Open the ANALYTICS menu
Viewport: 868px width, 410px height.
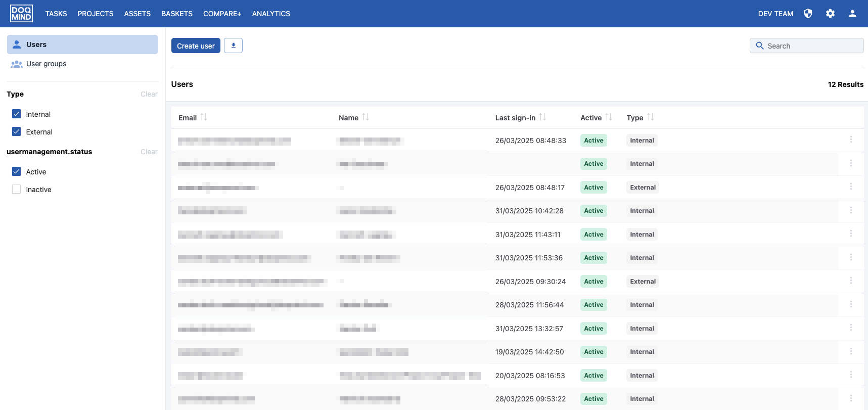[x=271, y=14]
